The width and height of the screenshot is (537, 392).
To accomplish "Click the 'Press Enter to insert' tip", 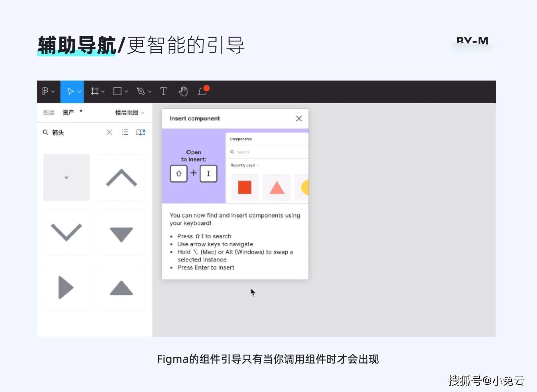I will [206, 267].
